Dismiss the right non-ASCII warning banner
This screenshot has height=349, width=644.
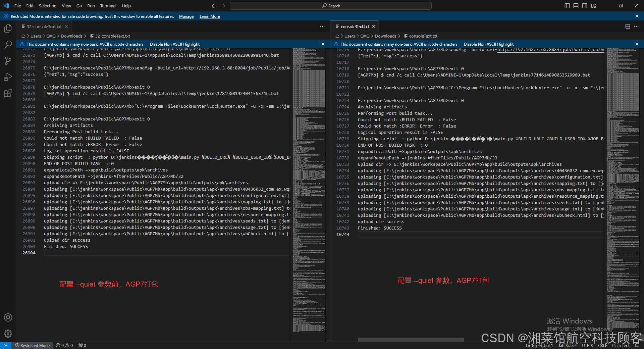point(637,44)
